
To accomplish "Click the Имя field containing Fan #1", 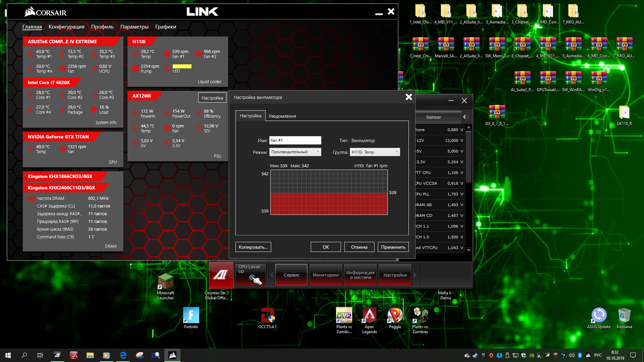I will [x=295, y=140].
